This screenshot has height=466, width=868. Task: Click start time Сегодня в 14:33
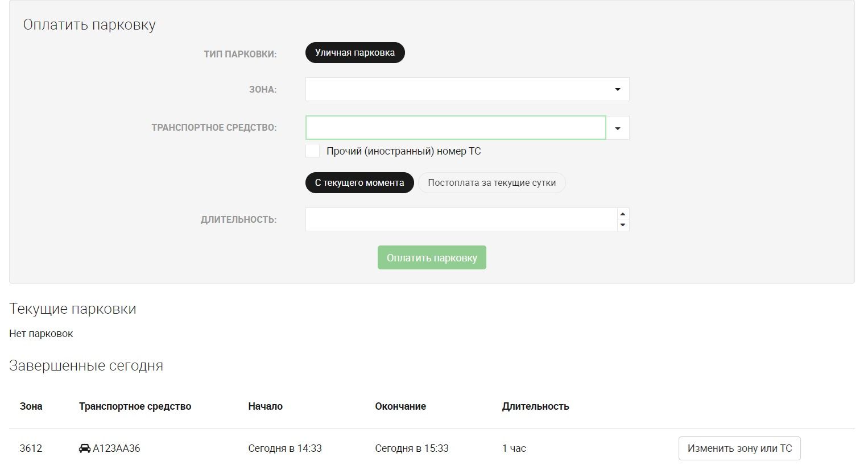click(285, 448)
